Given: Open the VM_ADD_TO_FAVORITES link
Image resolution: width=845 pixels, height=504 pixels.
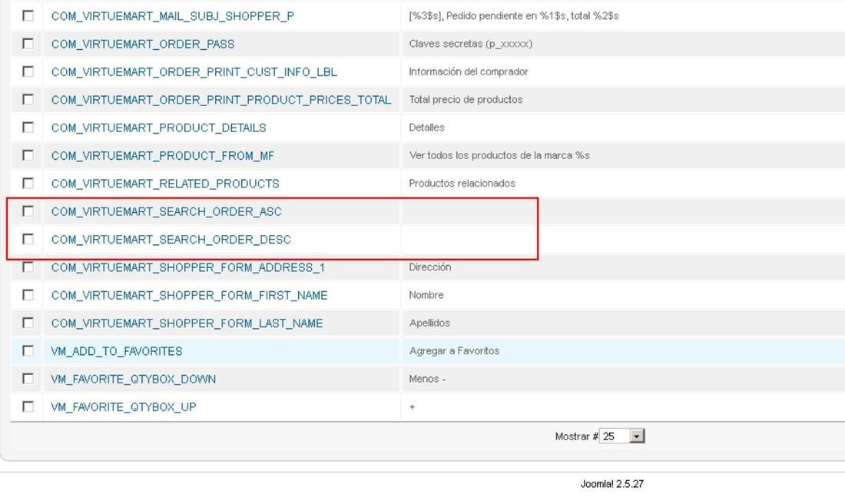Looking at the screenshot, I should [x=117, y=351].
